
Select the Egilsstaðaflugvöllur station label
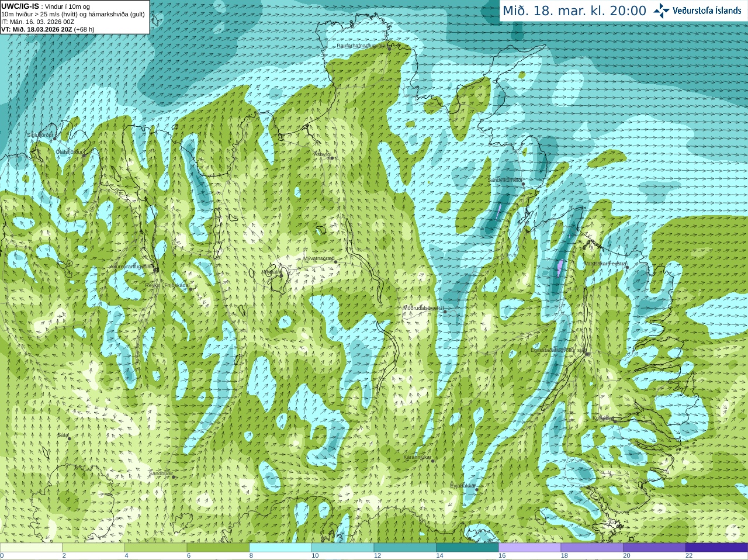(x=558, y=350)
